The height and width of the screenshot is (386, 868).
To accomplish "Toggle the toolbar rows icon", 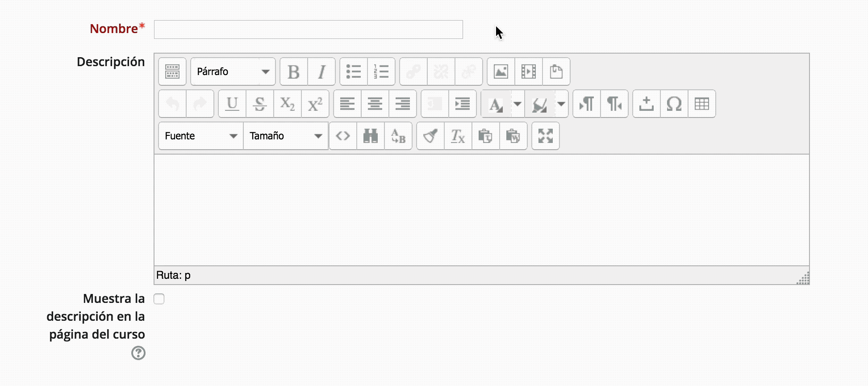I will coord(172,71).
